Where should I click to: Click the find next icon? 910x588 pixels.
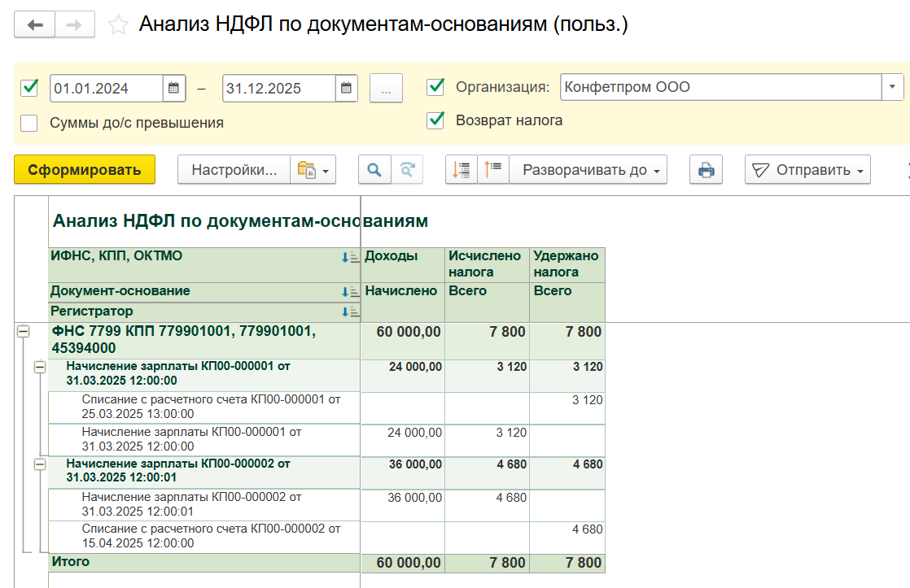tap(407, 170)
